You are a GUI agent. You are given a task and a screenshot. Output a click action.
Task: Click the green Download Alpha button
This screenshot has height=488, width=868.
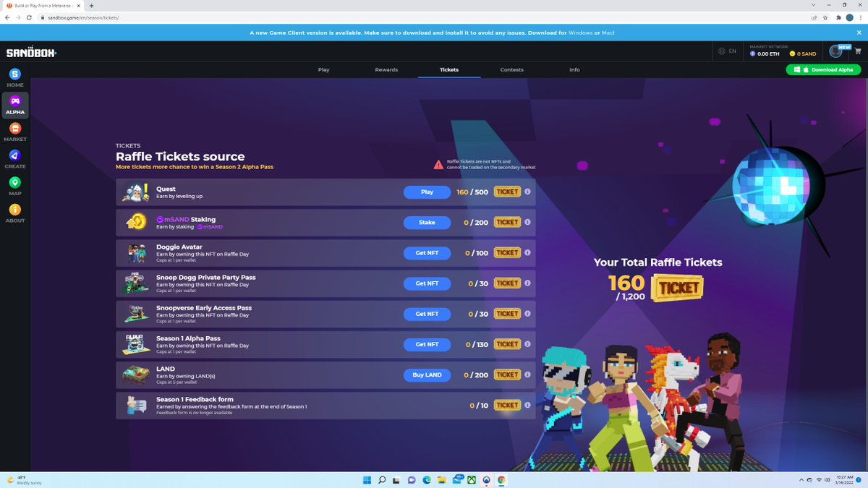(x=824, y=69)
